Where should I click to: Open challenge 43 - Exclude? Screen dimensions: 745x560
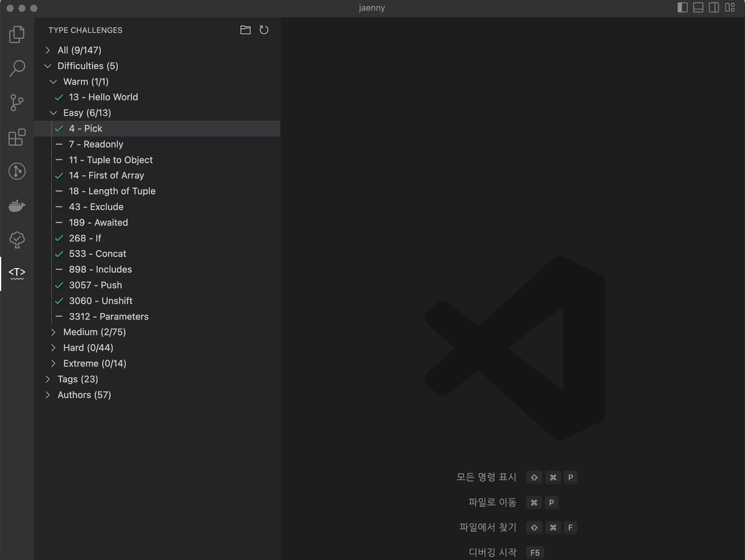click(157, 207)
